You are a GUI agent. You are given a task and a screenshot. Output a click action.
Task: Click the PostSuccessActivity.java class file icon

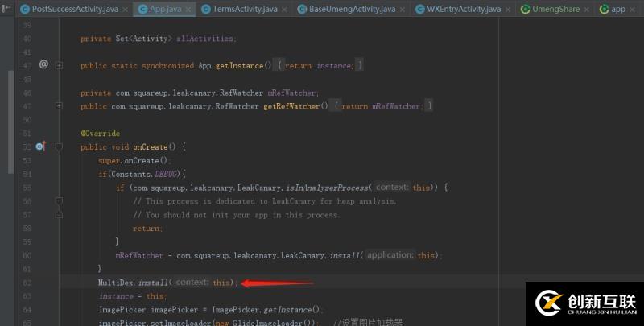pos(25,10)
